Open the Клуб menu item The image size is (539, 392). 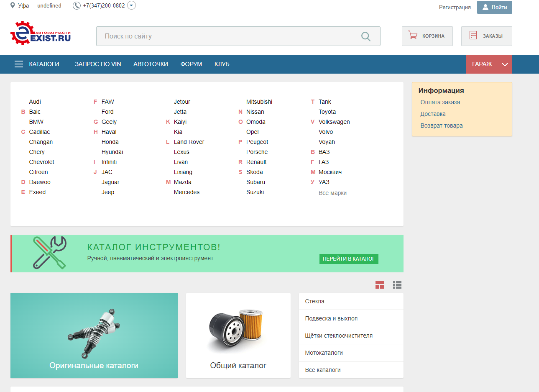222,64
